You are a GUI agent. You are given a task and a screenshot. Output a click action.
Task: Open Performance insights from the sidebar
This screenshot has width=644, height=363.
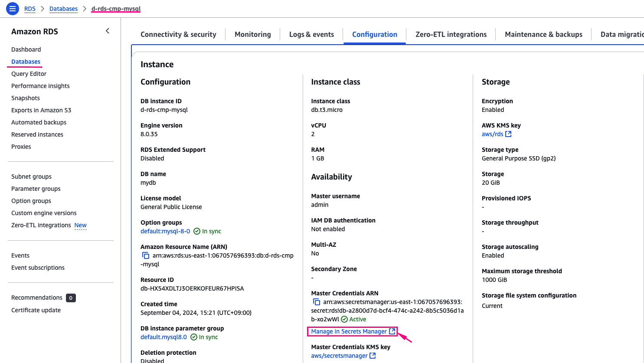[x=40, y=86]
